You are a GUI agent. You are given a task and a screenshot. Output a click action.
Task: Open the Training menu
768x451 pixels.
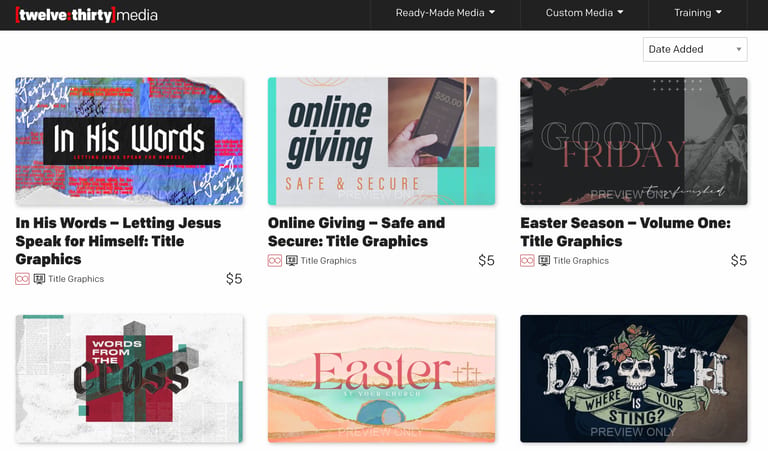click(x=697, y=13)
